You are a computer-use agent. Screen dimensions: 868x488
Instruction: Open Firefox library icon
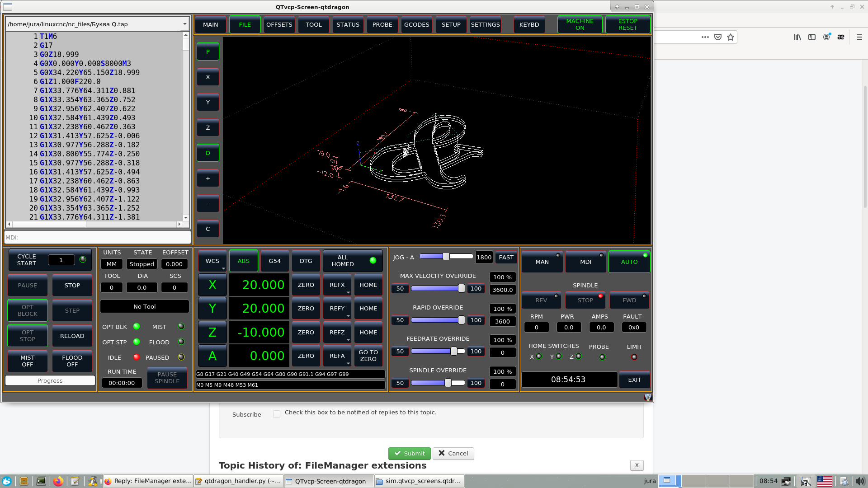[x=797, y=37]
